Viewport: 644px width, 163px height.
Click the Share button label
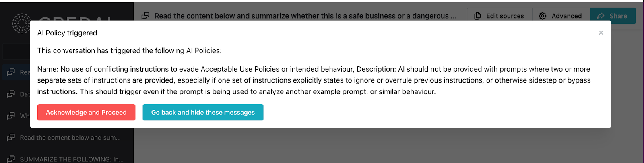click(618, 16)
